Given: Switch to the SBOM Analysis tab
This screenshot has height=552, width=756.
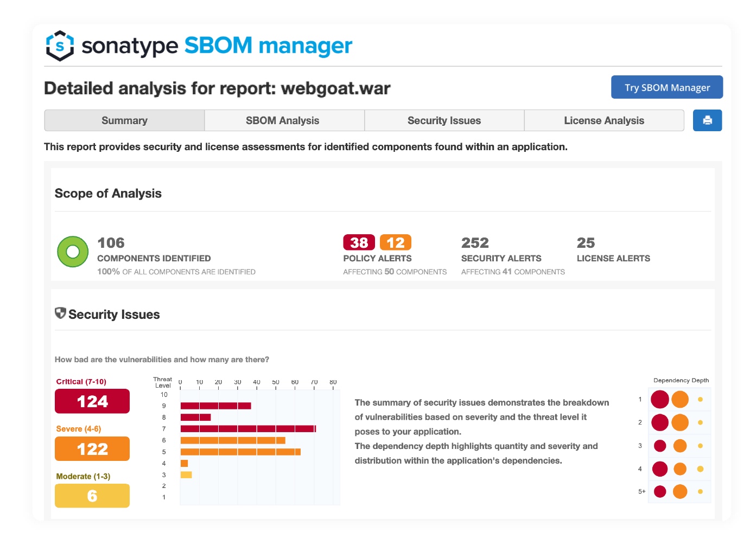Looking at the screenshot, I should (x=283, y=120).
